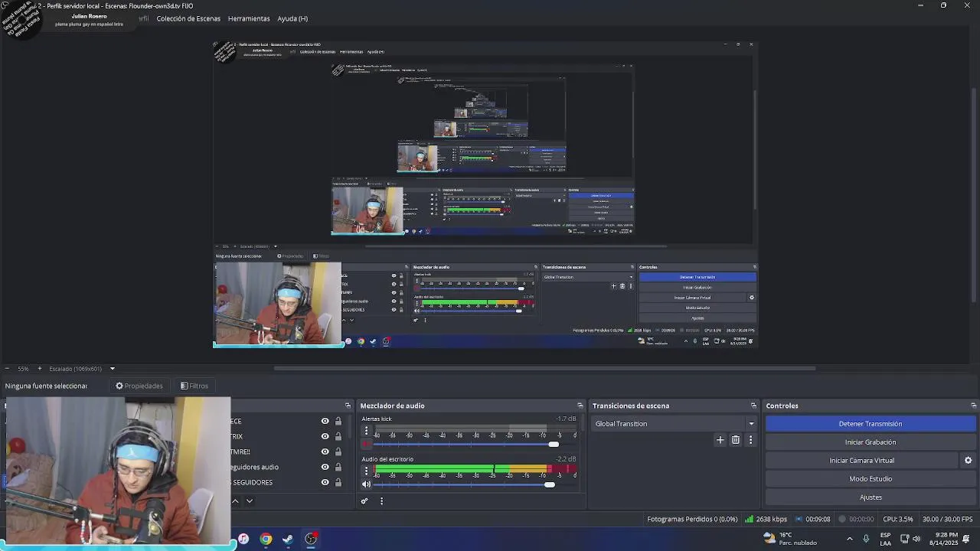Hide the 'eguidores audio' source
Screen dimensions: 980x551
point(325,467)
